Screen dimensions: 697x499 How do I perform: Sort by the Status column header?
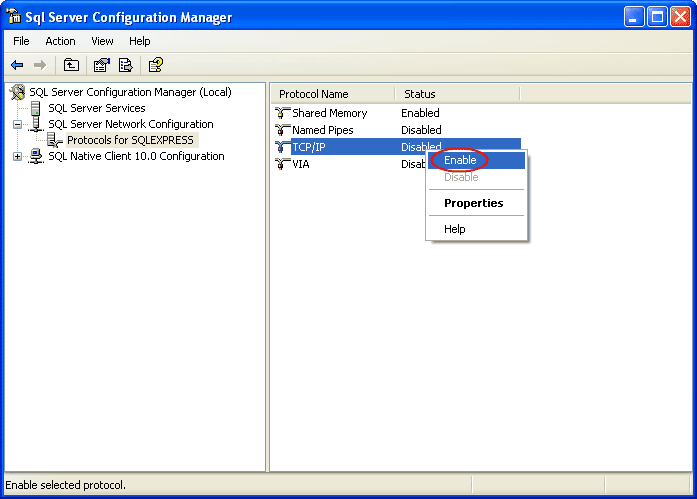pyautogui.click(x=456, y=94)
